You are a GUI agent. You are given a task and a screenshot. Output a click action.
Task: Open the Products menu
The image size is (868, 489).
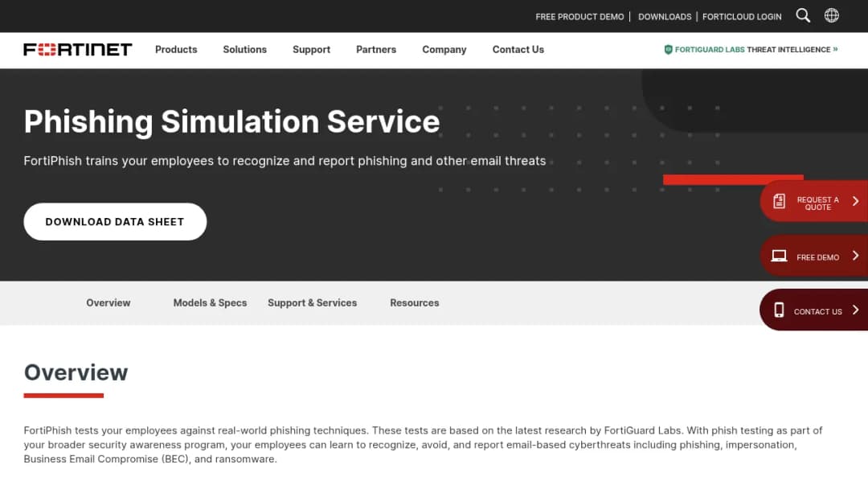176,49
